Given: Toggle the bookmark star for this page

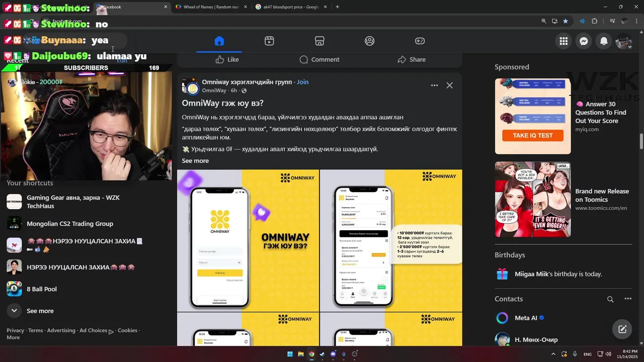Looking at the screenshot, I should (566, 21).
